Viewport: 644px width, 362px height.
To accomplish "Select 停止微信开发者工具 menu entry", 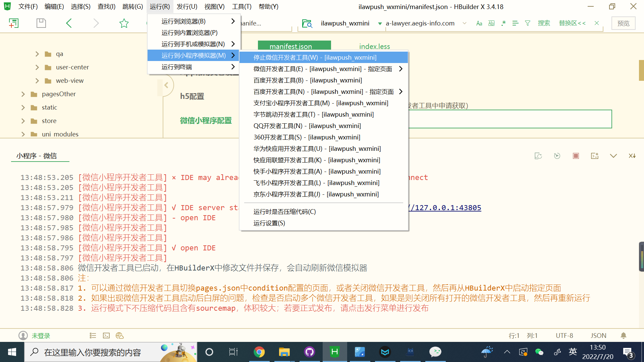I will coord(315,57).
